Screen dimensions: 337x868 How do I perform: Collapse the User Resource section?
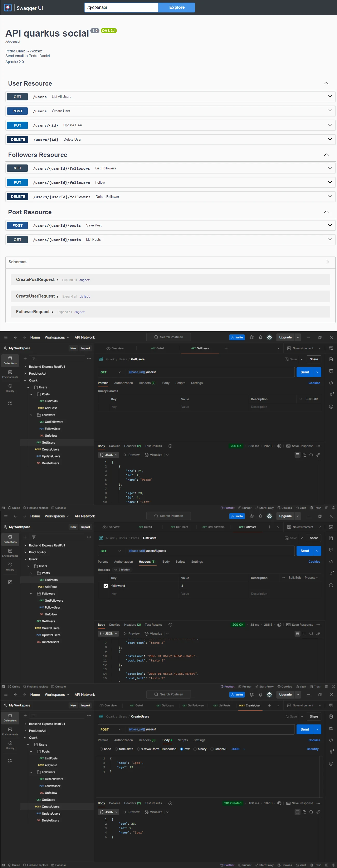pyautogui.click(x=326, y=83)
